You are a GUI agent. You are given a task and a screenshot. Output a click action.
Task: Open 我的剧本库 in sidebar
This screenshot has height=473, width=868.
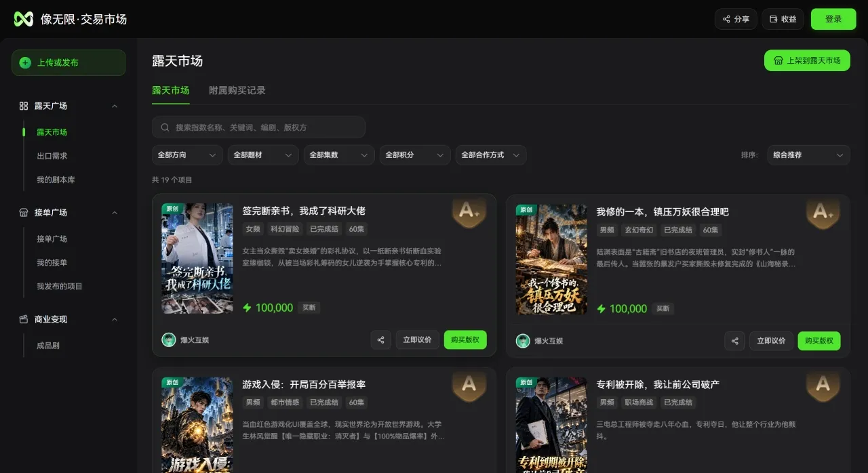(56, 180)
